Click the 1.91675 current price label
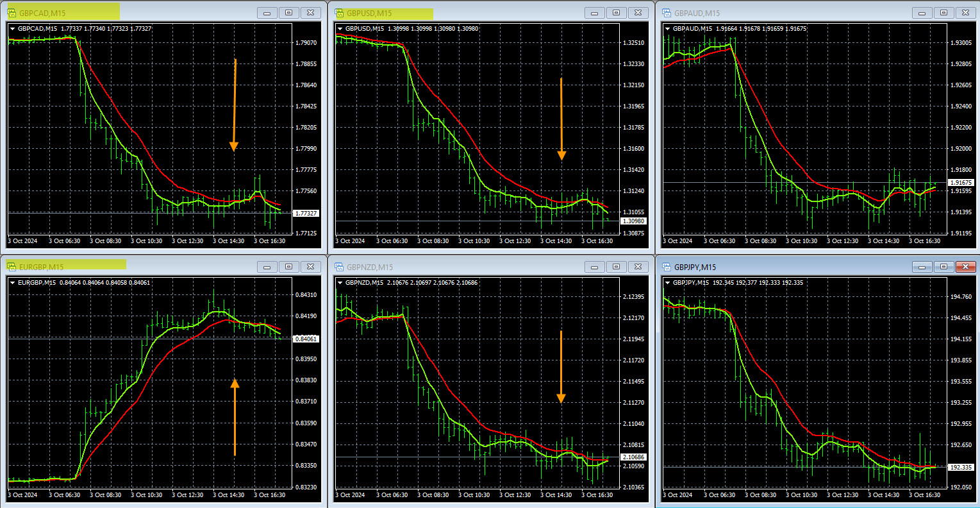 click(961, 183)
